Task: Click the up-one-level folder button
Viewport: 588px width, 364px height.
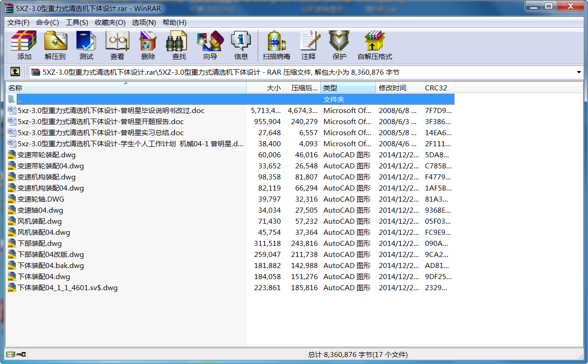Action: pos(15,72)
